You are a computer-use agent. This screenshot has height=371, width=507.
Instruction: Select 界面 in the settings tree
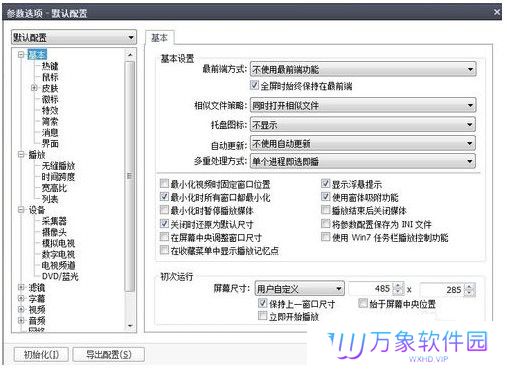pos(50,143)
